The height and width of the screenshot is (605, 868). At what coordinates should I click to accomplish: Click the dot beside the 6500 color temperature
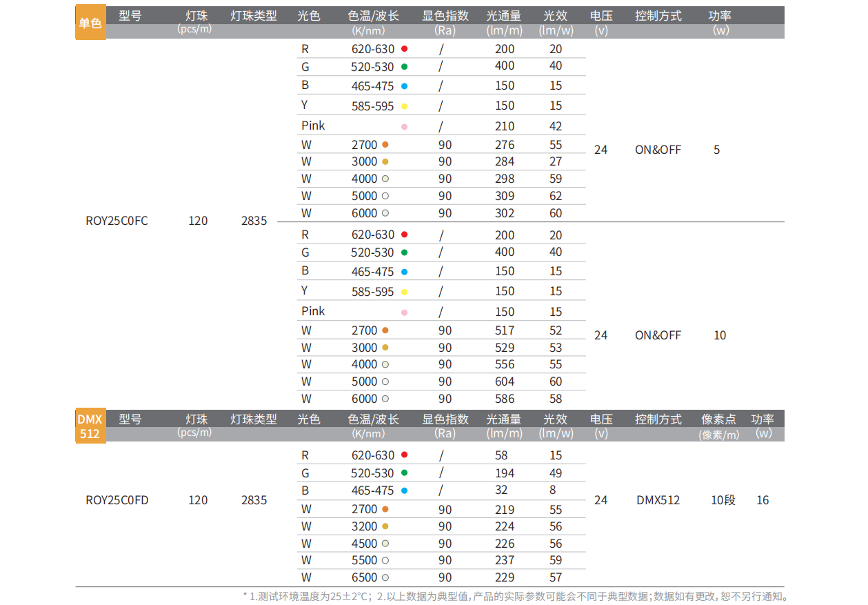click(385, 577)
